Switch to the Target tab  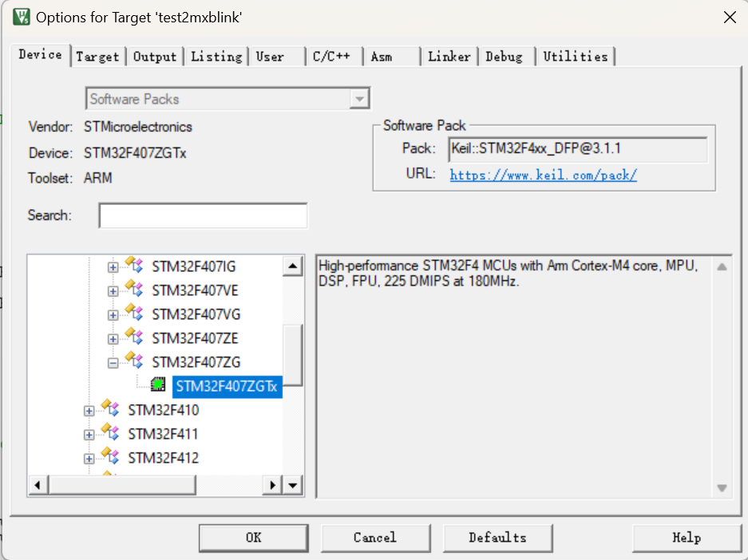[98, 57]
